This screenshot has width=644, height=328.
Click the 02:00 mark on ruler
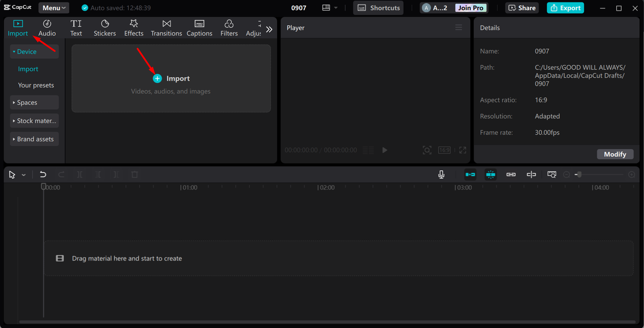pos(327,187)
